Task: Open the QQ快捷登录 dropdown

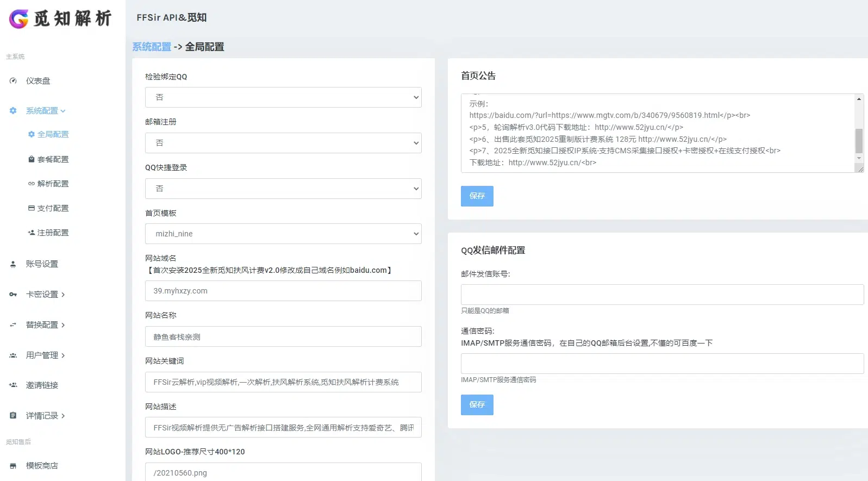Action: (x=283, y=189)
